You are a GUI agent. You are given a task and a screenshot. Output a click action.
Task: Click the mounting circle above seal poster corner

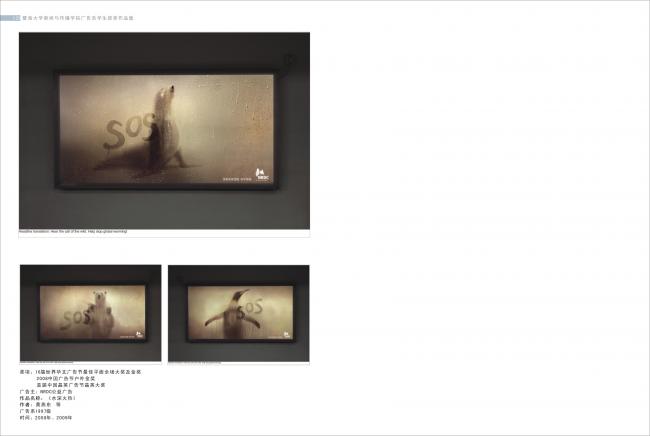tap(290, 60)
